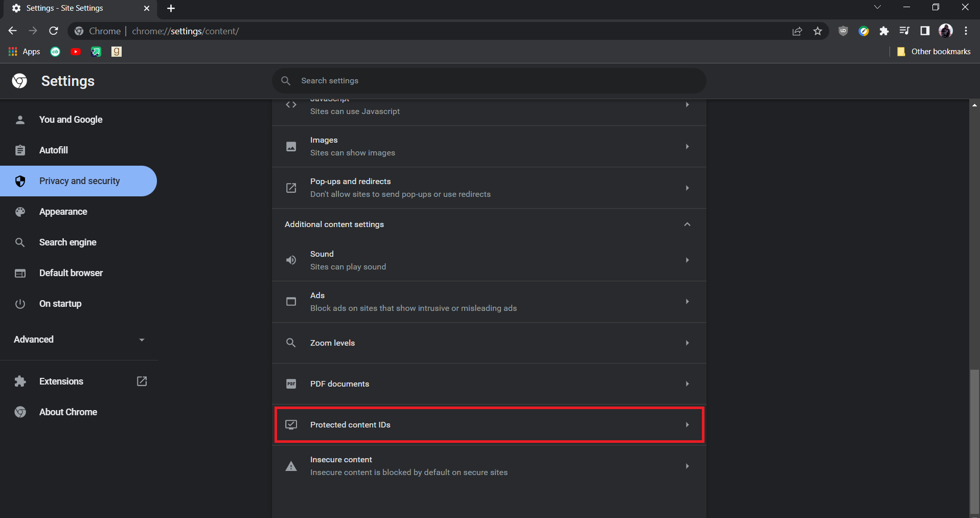This screenshot has width=980, height=518.
Task: Open Appearance settings section
Action: pyautogui.click(x=79, y=212)
